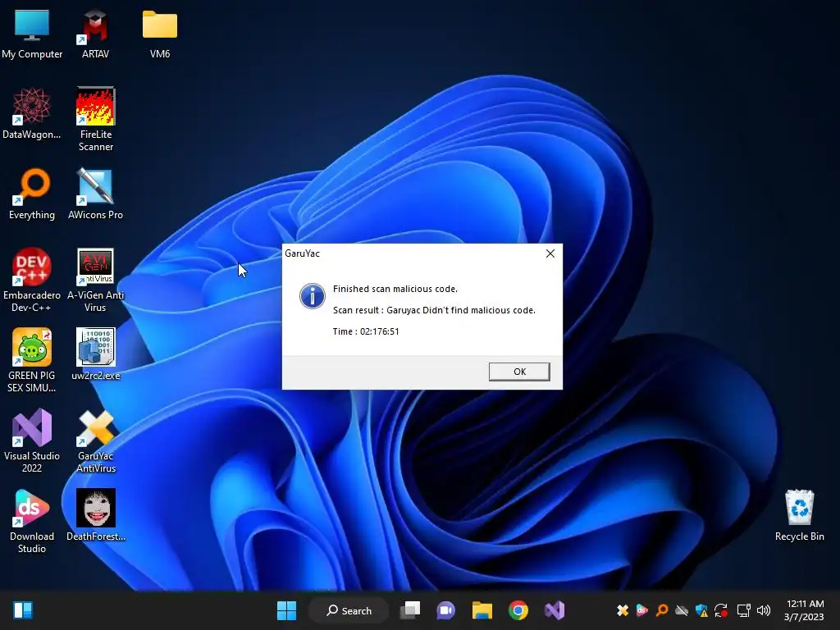This screenshot has height=630, width=840.
Task: Click GaruYac tray icon
Action: click(x=623, y=610)
